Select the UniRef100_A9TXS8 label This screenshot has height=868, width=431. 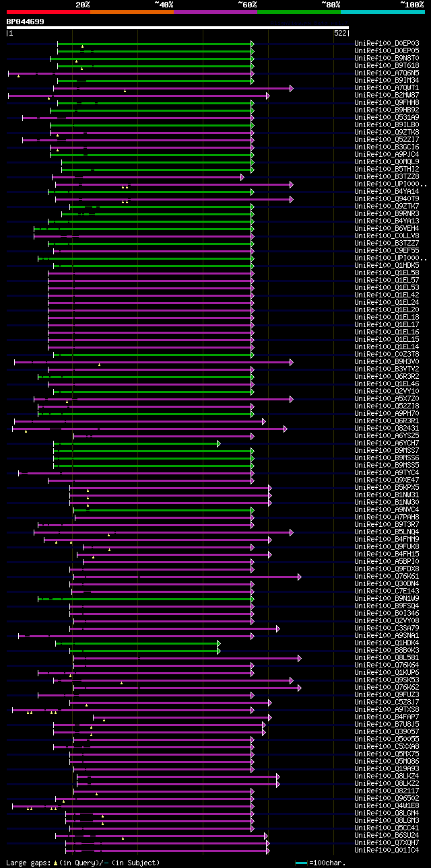(x=387, y=710)
